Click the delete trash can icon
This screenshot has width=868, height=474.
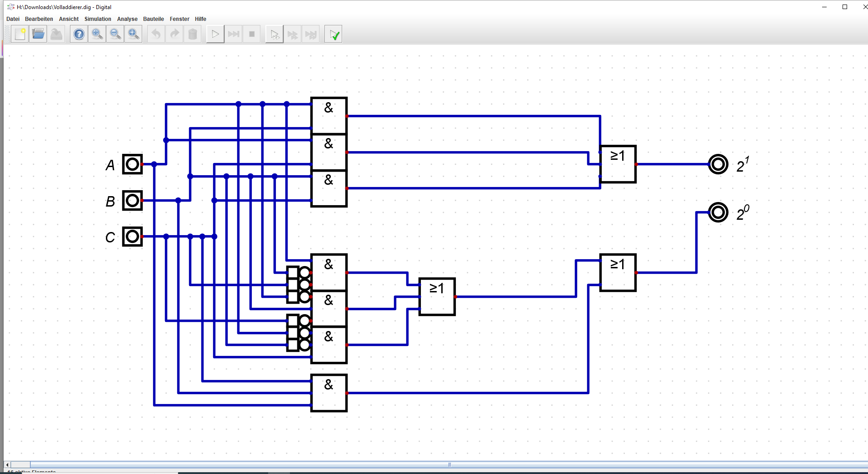tap(193, 34)
